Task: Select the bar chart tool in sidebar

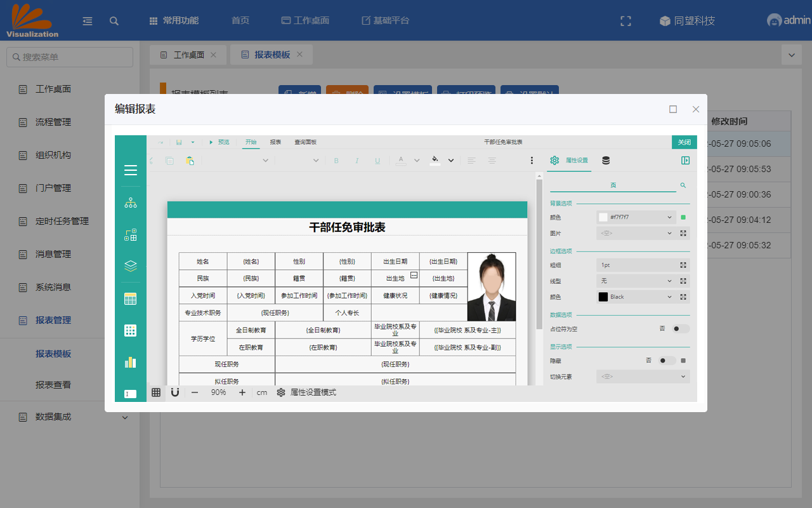Action: coord(131,362)
